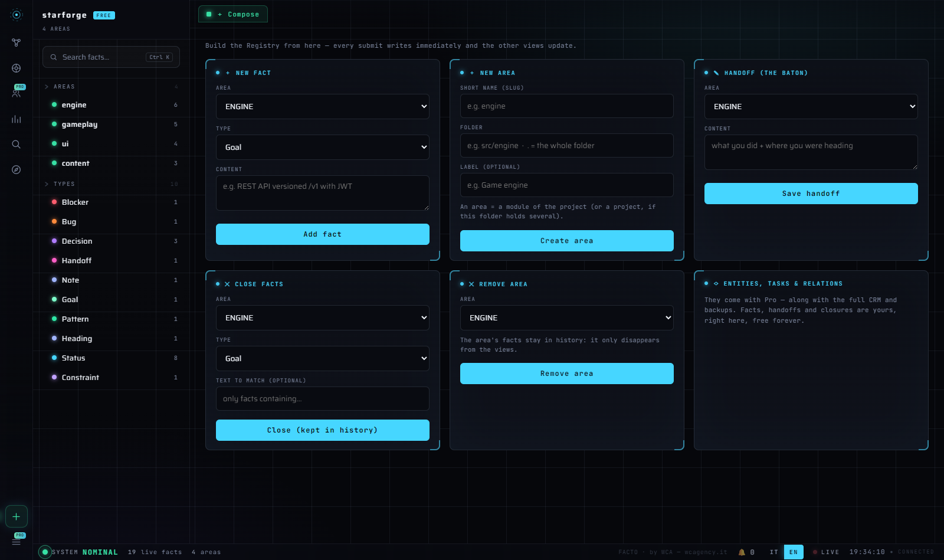Click the Short name (slug) input field

tap(567, 106)
